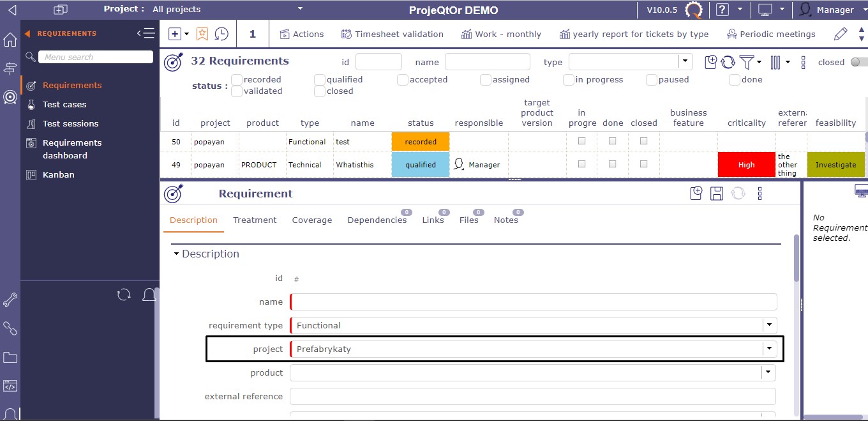Click the home icon in left sidebar
Screen dimensions: 868x421
point(10,40)
